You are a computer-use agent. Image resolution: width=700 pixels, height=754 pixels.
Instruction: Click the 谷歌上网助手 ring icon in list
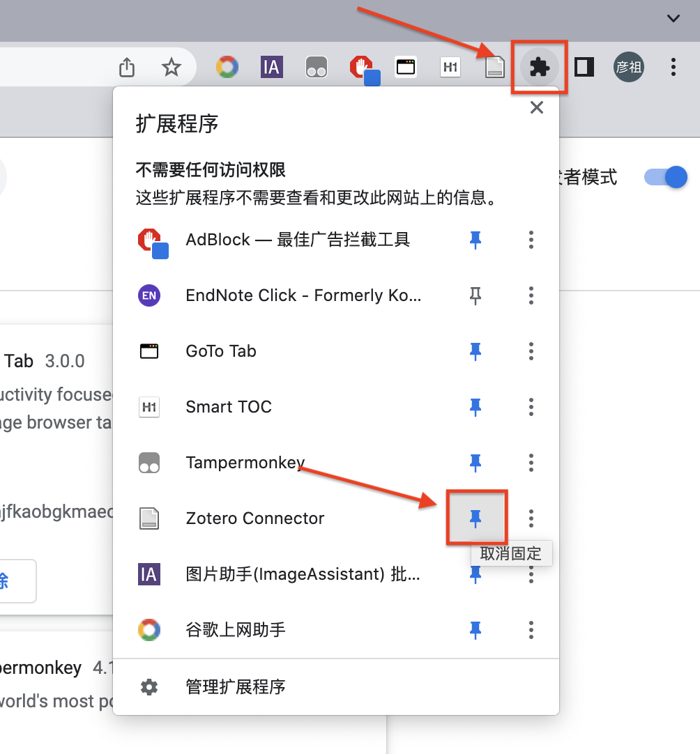coord(149,630)
